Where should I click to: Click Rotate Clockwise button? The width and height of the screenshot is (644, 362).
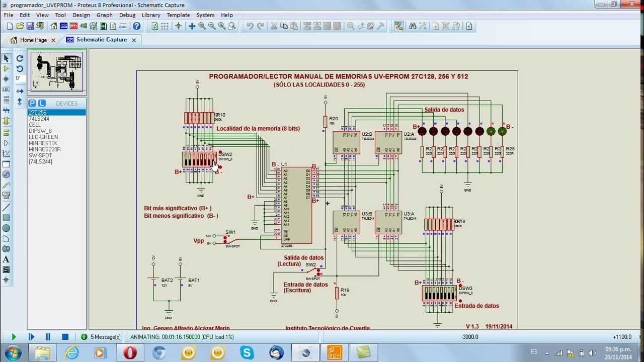pyautogui.click(x=20, y=58)
